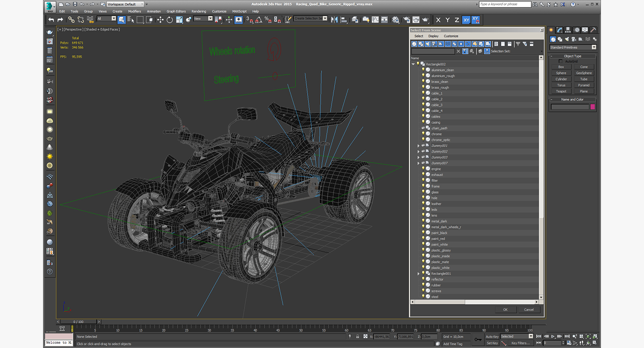Open the Graph Editors menu
This screenshot has width=644, height=348.
(x=176, y=11)
